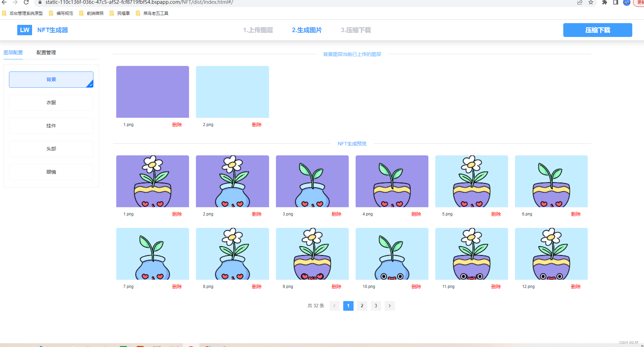Image resolution: width=644 pixels, height=347 pixels.
Task: Click the next-page arrow in pagination
Action: (389, 306)
